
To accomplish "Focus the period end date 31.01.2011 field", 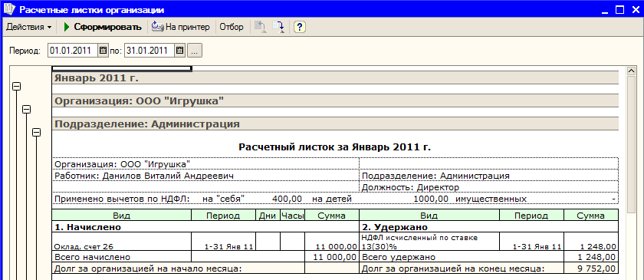I will 149,51.
